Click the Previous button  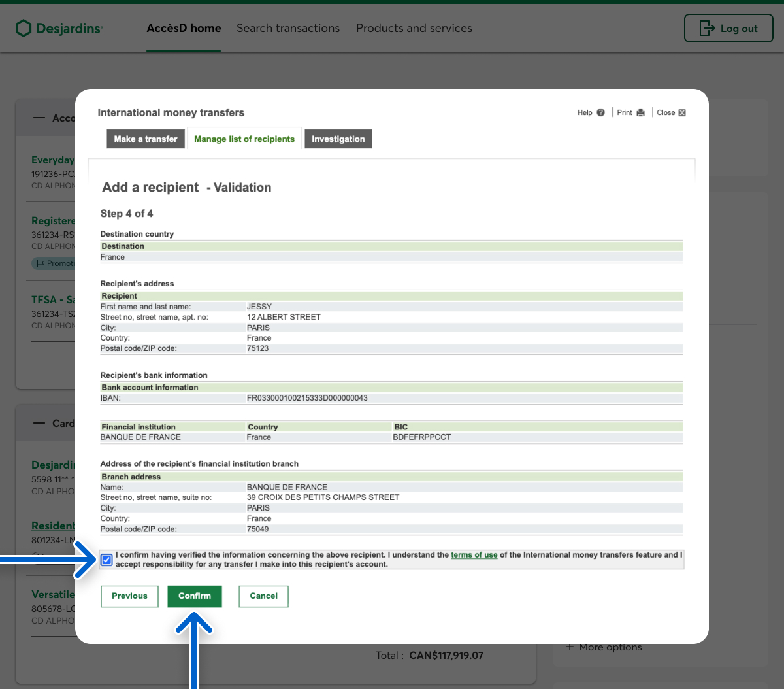129,596
